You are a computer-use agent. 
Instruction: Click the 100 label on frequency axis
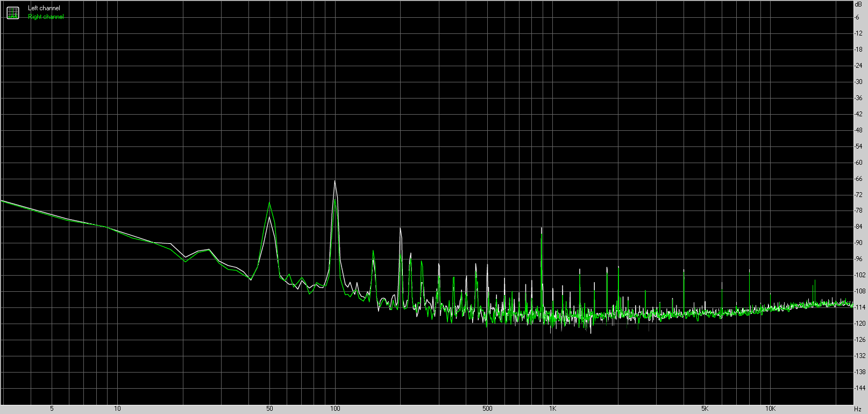[335, 409]
